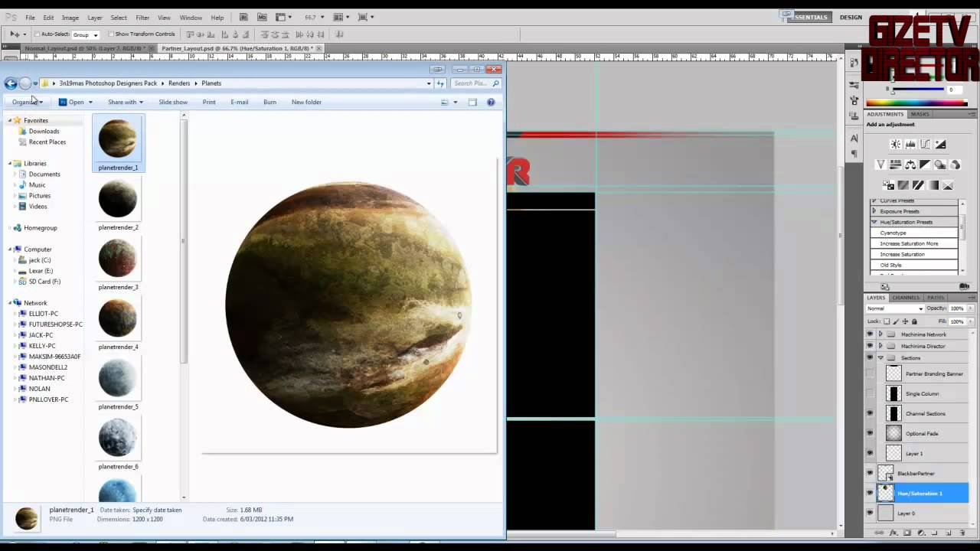Add a layer mask from Layers panel footer
The image size is (980, 551).
tap(907, 533)
